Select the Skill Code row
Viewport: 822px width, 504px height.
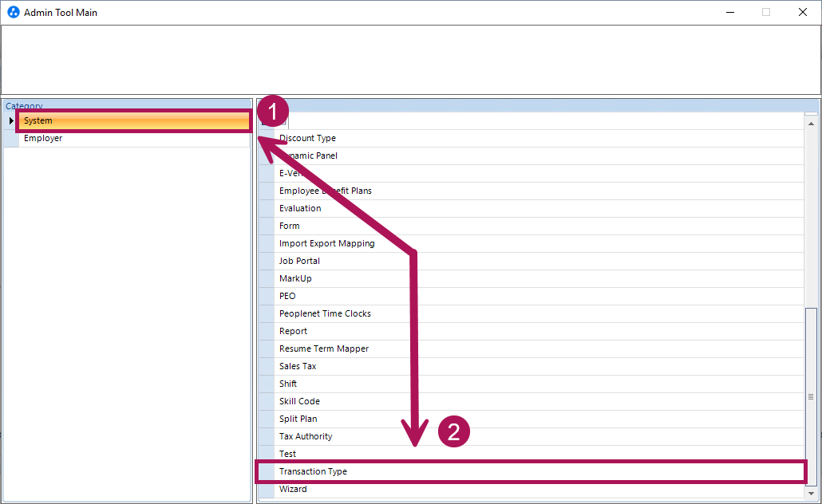click(539, 401)
